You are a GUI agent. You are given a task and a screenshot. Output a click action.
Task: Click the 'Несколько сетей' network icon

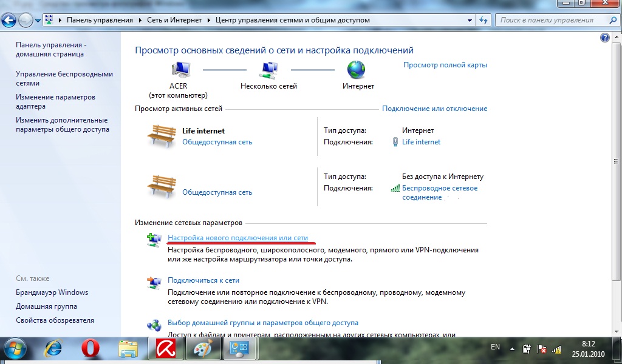(x=269, y=70)
